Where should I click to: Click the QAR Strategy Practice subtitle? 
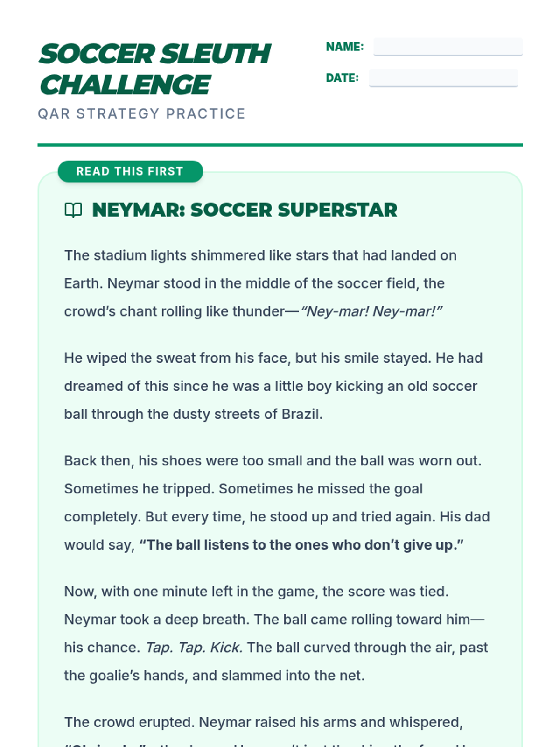click(141, 113)
